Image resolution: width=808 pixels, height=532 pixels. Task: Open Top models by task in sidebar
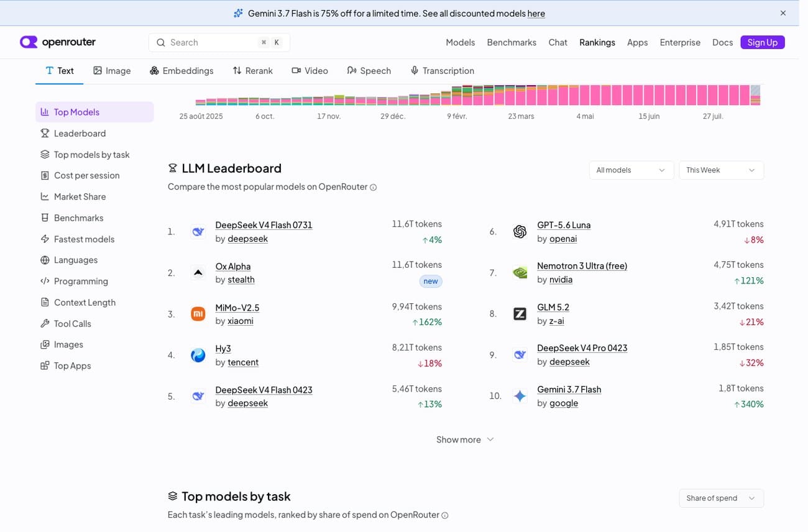[x=94, y=155]
